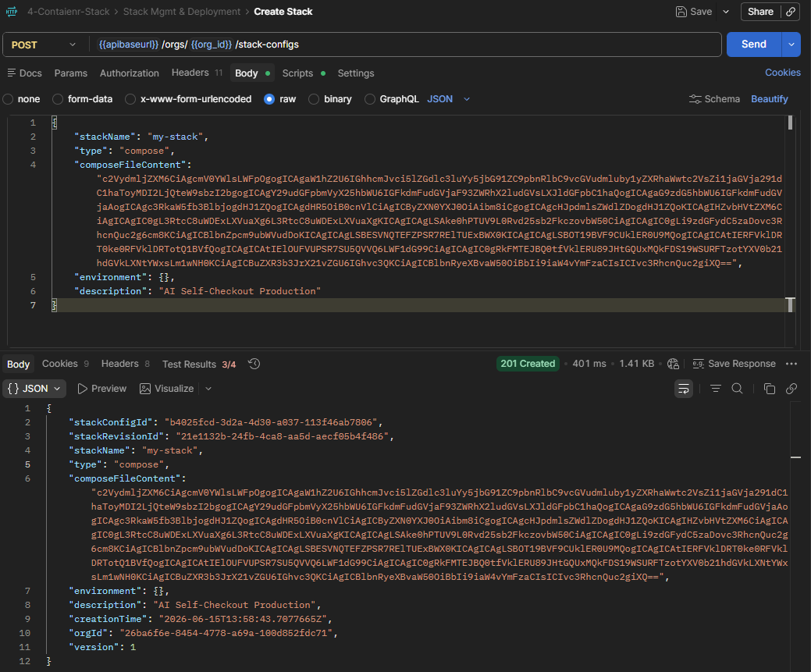The height and width of the screenshot is (672, 811).
Task: Click the request URL input field
Action: pos(405,44)
